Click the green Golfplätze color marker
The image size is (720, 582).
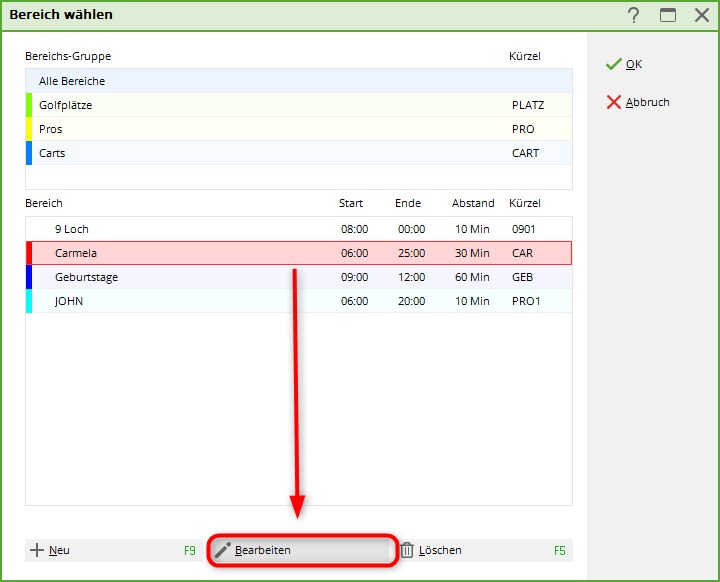coord(29,105)
